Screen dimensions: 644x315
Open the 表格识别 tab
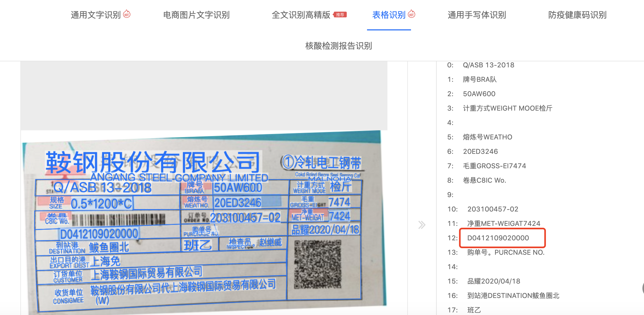389,15
